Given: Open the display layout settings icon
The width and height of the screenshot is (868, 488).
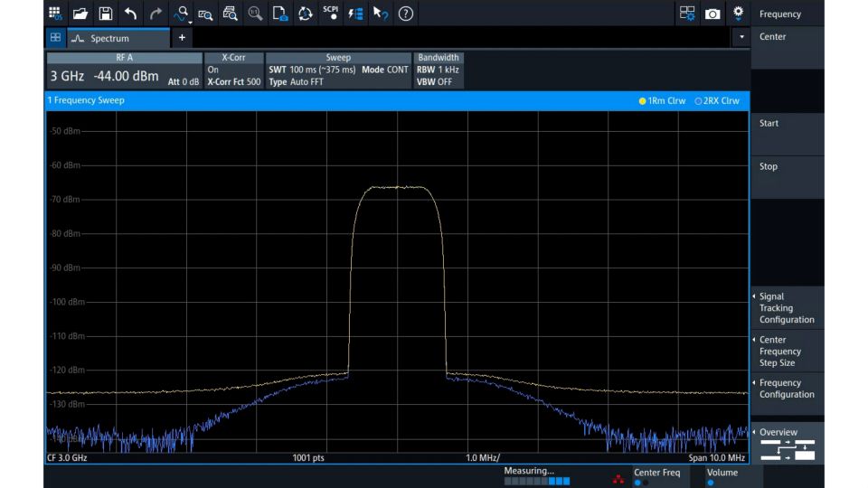Looking at the screenshot, I should pyautogui.click(x=687, y=14).
